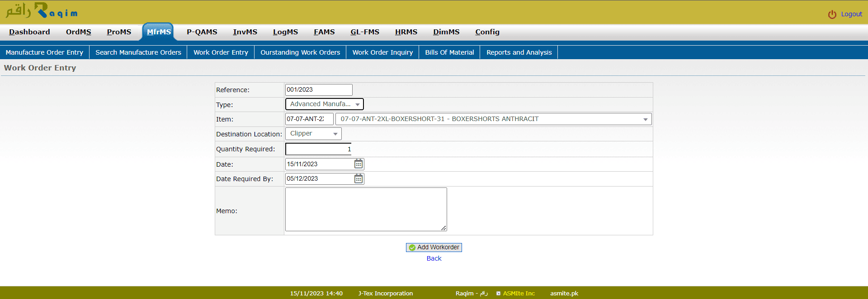Click the Back link
This screenshot has height=299, width=868.
coord(434,258)
